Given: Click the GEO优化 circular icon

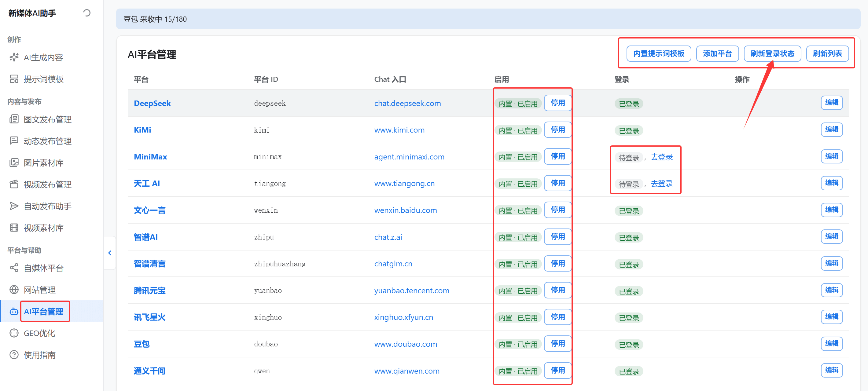Looking at the screenshot, I should pyautogui.click(x=14, y=333).
